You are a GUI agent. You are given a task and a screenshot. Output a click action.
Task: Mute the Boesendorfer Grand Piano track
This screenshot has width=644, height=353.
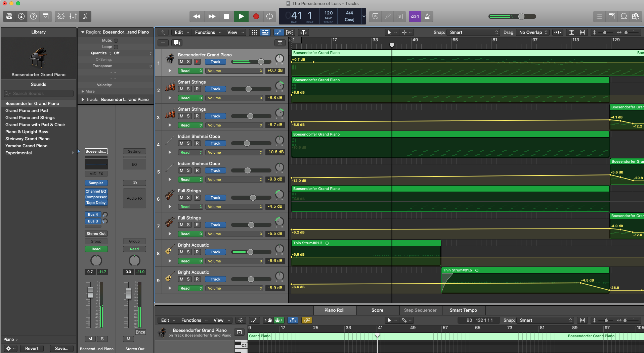click(x=181, y=62)
